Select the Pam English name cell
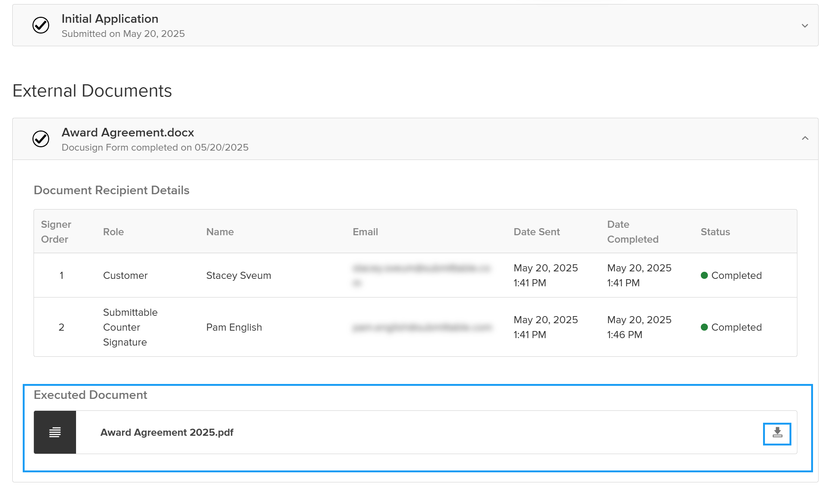Screen dimensions: 835x504 coord(234,327)
